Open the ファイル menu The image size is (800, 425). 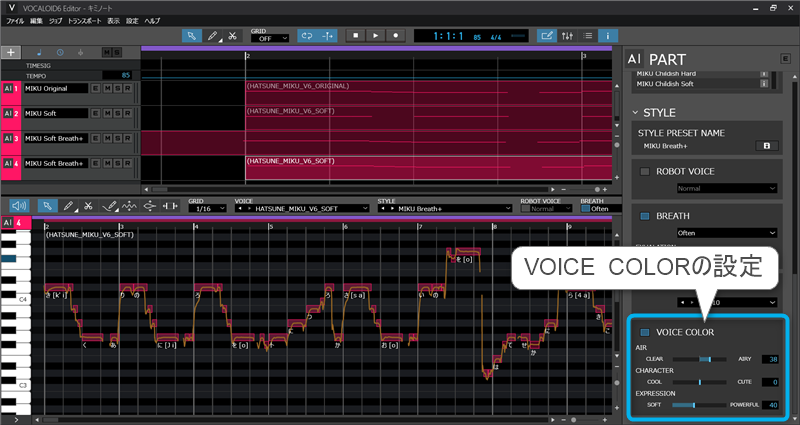(15, 21)
